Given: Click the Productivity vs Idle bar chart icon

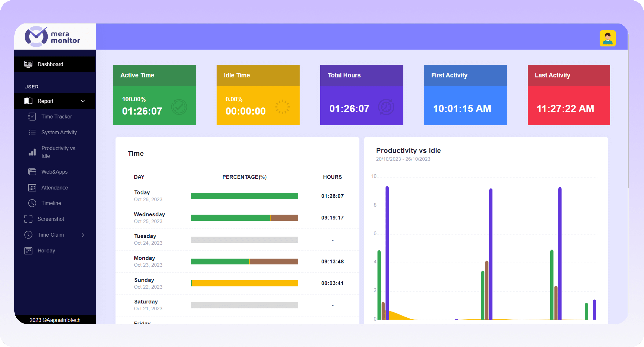Looking at the screenshot, I should (x=32, y=152).
